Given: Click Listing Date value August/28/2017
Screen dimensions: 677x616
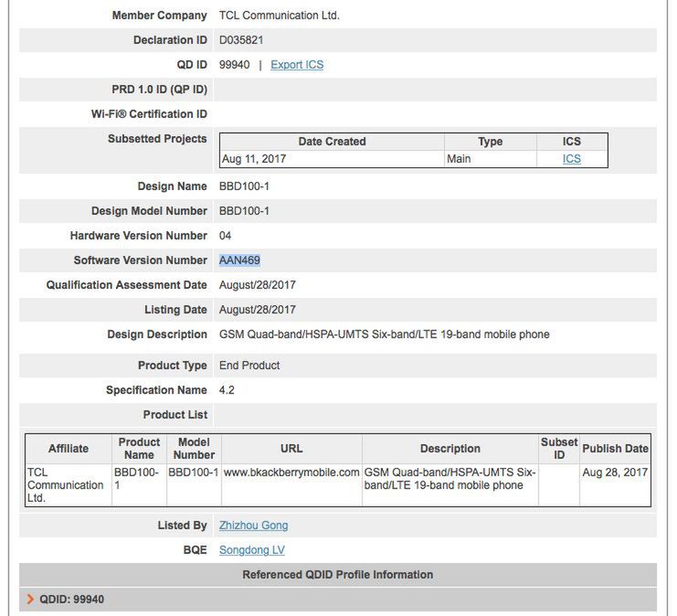Looking at the screenshot, I should (258, 310).
